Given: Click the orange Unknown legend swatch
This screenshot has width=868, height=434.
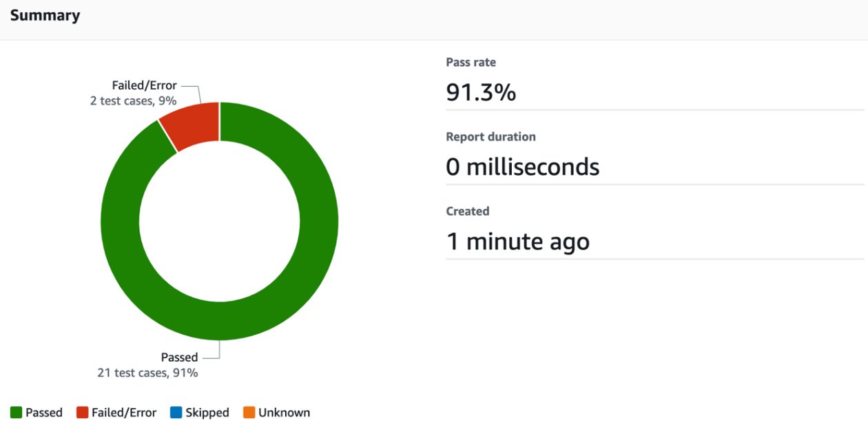Looking at the screenshot, I should 249,413.
